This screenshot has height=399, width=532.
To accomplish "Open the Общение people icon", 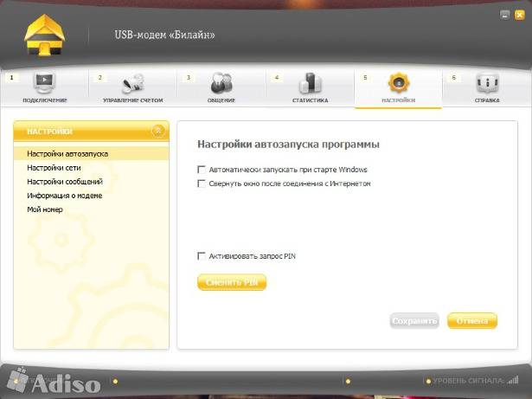I will [x=221, y=84].
